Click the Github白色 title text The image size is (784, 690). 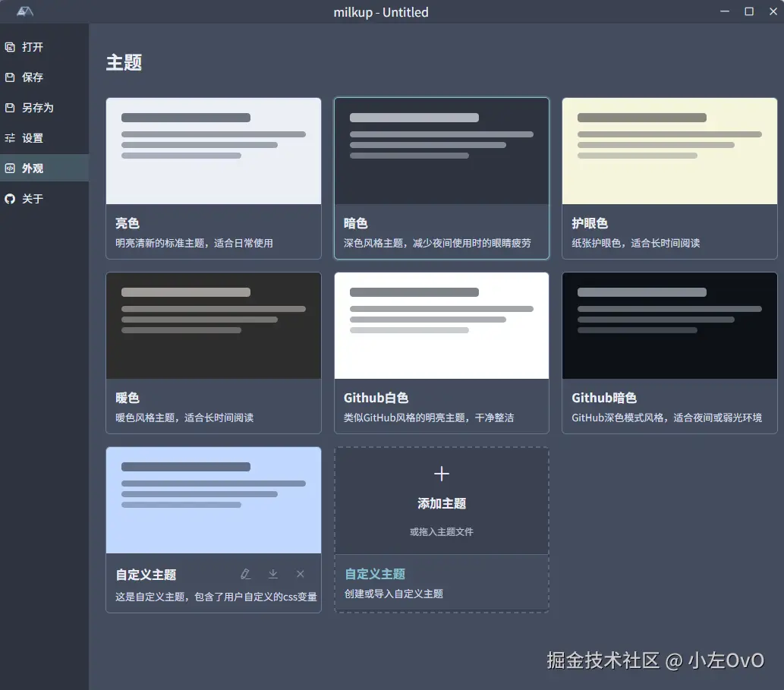tap(376, 398)
